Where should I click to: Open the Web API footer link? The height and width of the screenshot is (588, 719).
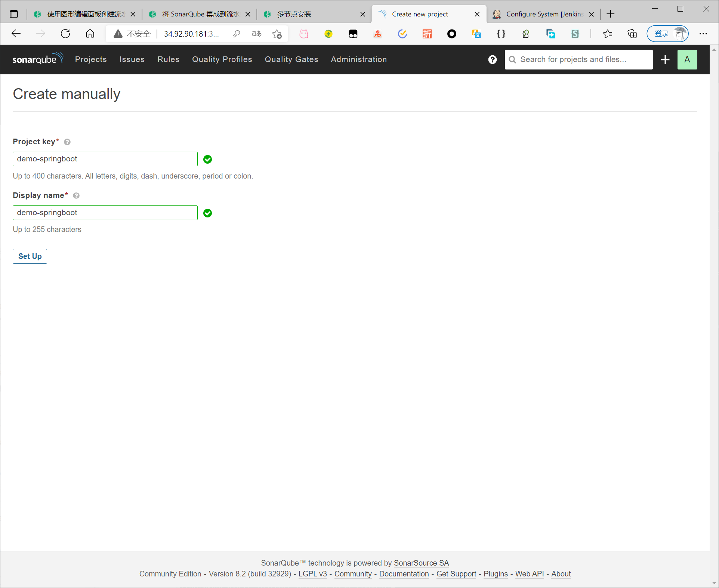coord(529,574)
